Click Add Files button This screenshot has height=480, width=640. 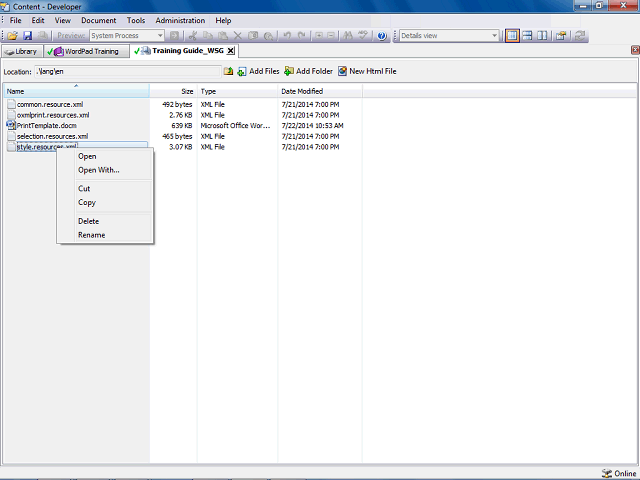pyautogui.click(x=258, y=71)
